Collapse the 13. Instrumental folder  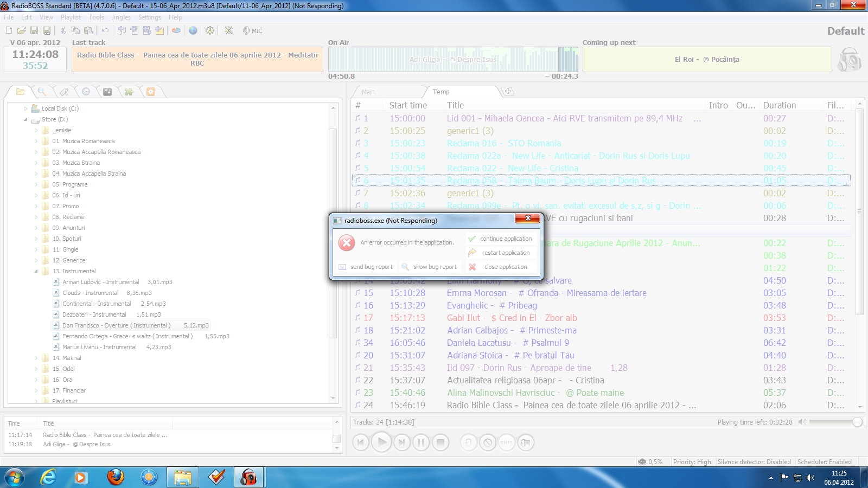(36, 271)
